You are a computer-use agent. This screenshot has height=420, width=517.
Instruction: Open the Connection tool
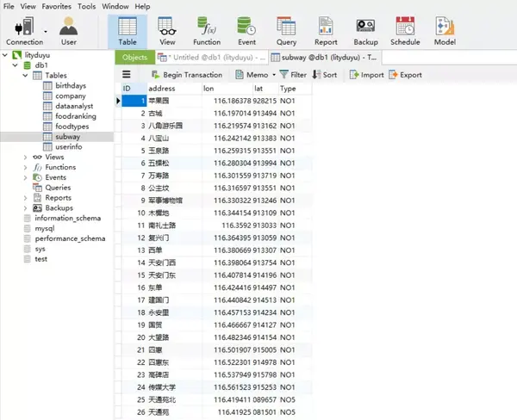point(24,31)
